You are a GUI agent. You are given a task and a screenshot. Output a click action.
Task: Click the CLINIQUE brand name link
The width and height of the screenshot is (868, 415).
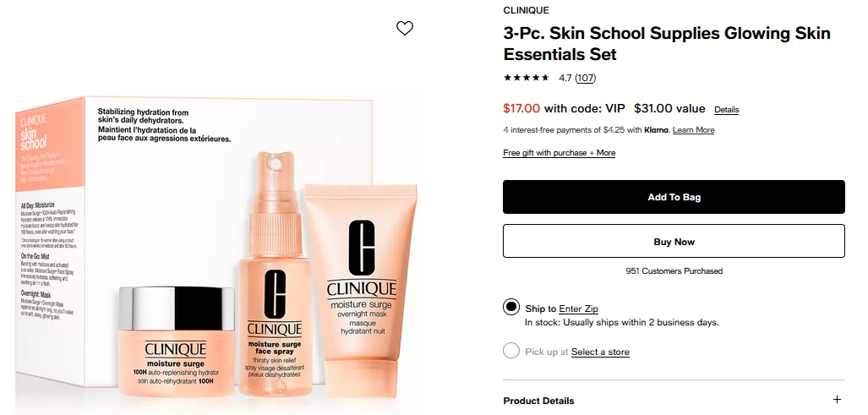(526, 10)
